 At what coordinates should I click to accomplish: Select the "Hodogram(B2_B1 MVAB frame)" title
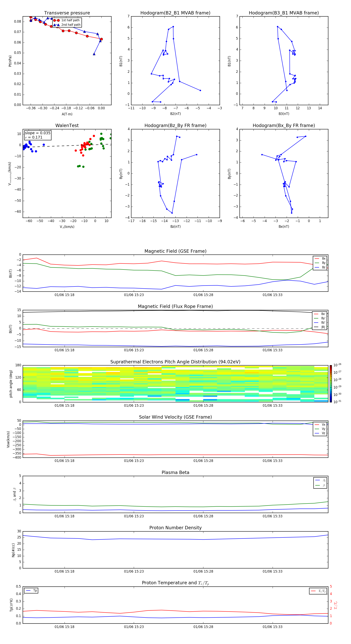175,13
